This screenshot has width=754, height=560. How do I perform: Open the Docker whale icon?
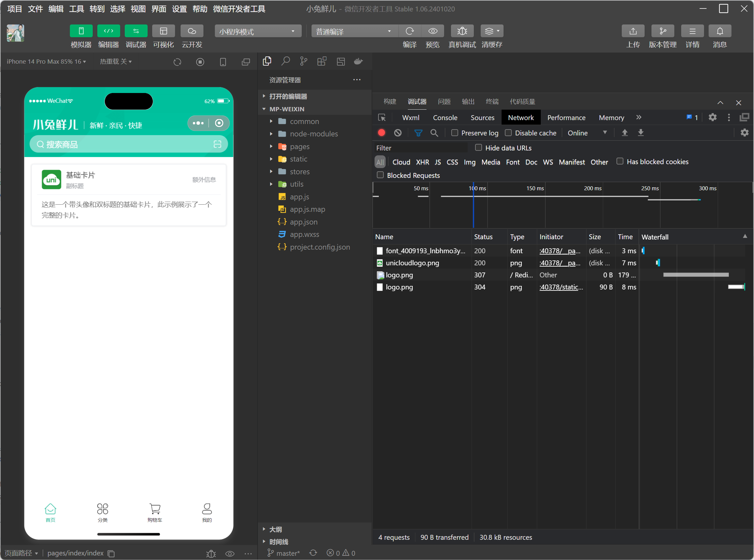click(358, 61)
